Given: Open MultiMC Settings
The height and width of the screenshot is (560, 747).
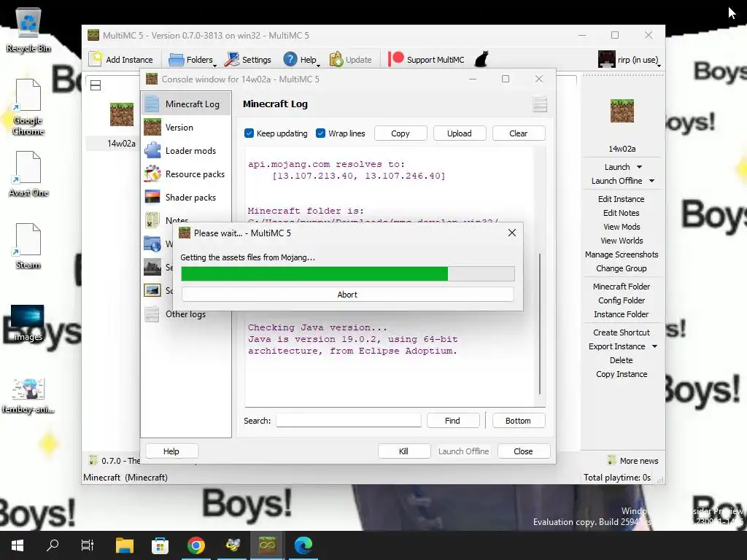Looking at the screenshot, I should (x=248, y=60).
